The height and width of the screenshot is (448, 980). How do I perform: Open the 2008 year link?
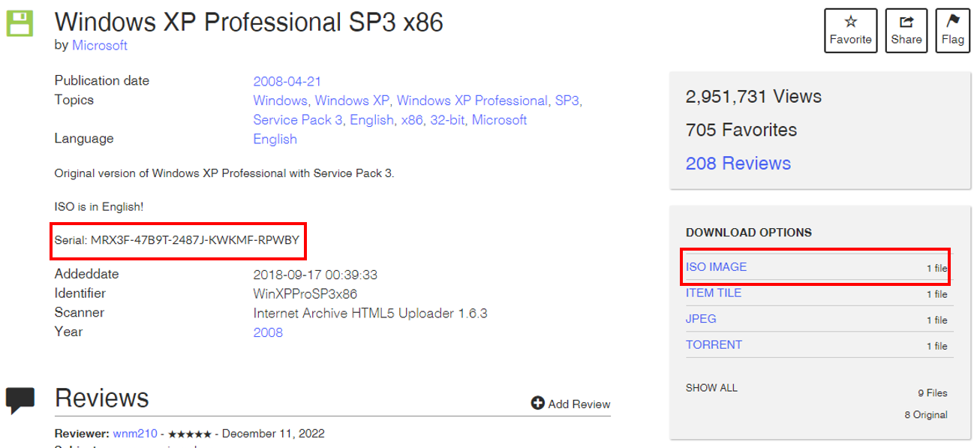coord(268,332)
